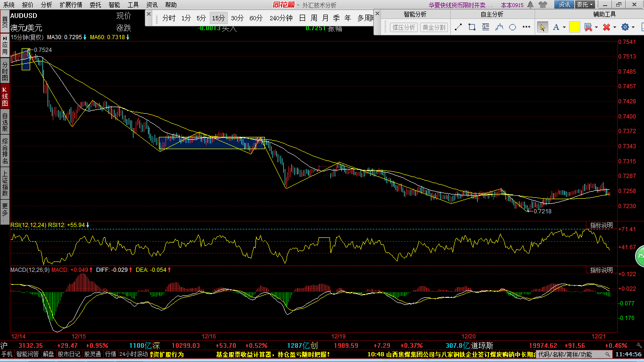Switch to 年 yearly period

coord(348,18)
